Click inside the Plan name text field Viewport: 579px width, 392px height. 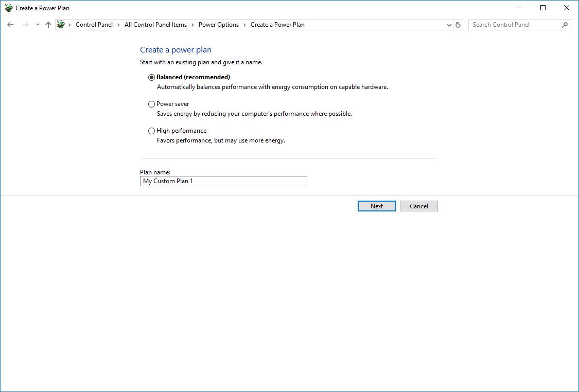pos(223,181)
